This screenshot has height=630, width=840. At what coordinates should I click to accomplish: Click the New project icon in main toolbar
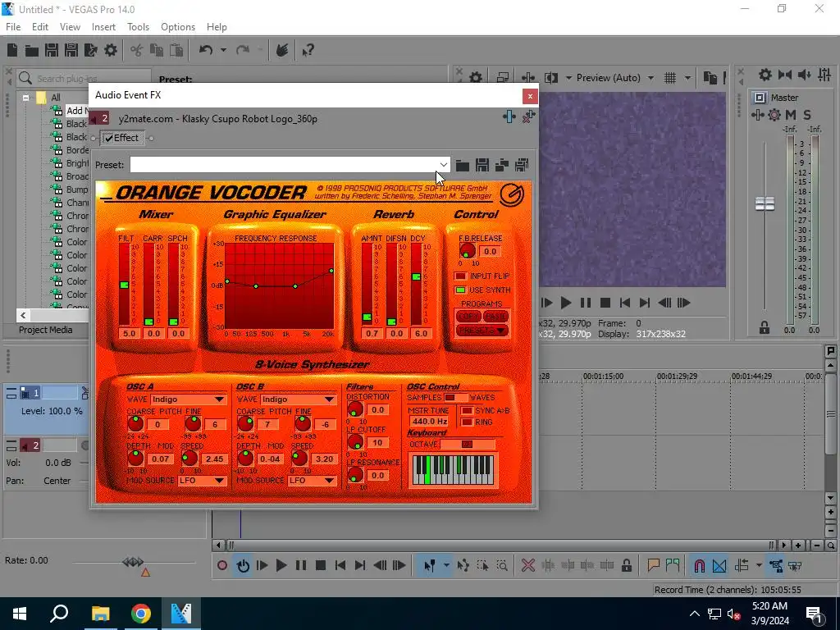(x=12, y=50)
